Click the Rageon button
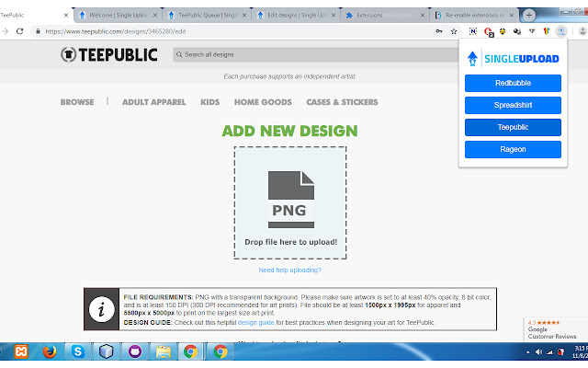 513,149
